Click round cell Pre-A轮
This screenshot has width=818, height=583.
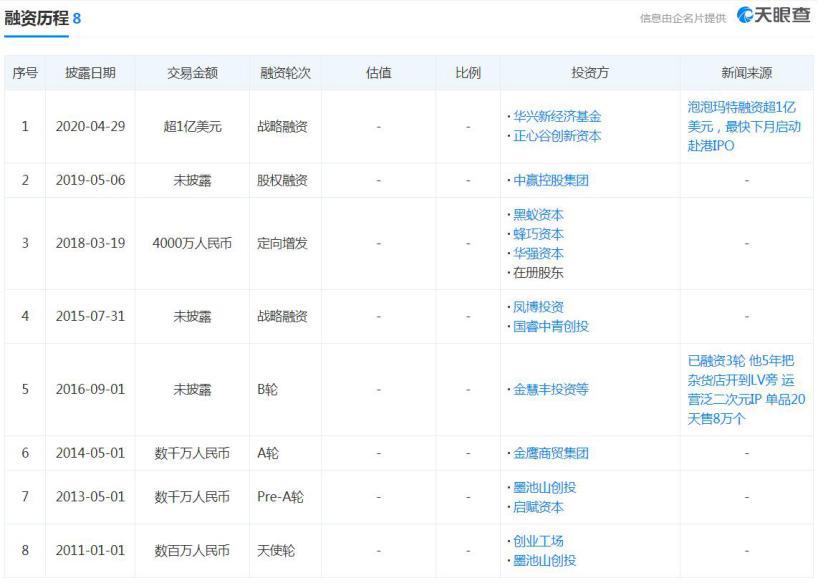pyautogui.click(x=280, y=497)
